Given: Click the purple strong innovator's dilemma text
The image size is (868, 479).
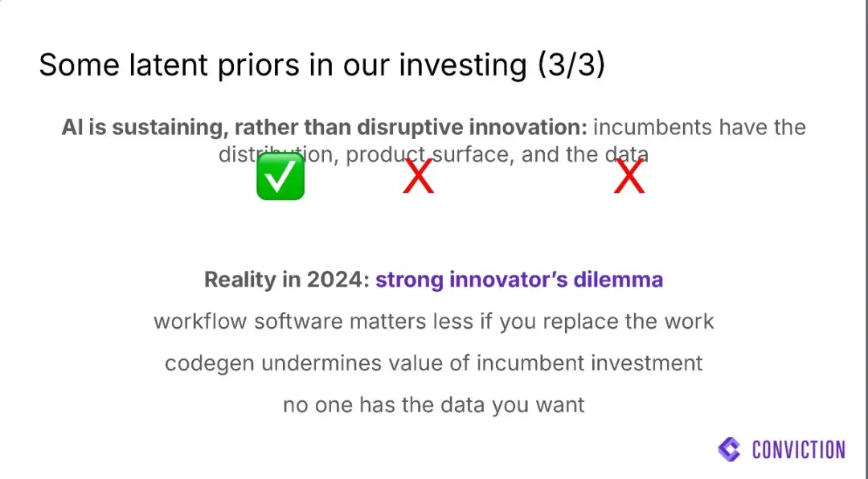Looking at the screenshot, I should 519,279.
